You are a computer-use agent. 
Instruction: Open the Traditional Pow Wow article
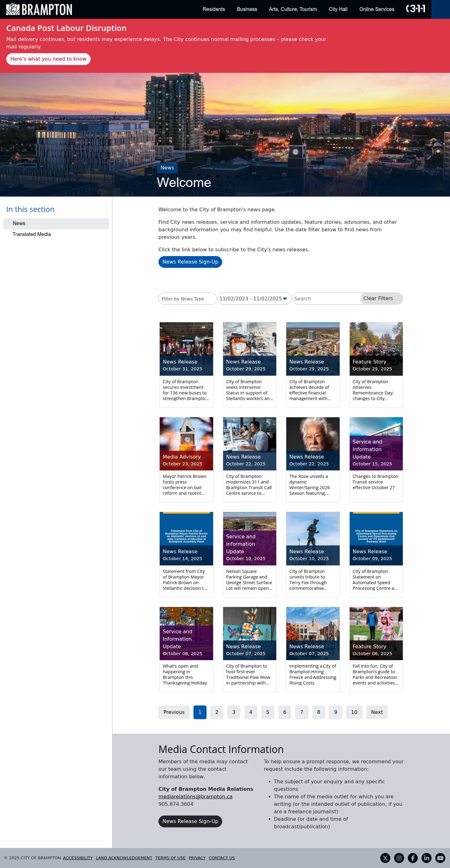pyautogui.click(x=250, y=649)
